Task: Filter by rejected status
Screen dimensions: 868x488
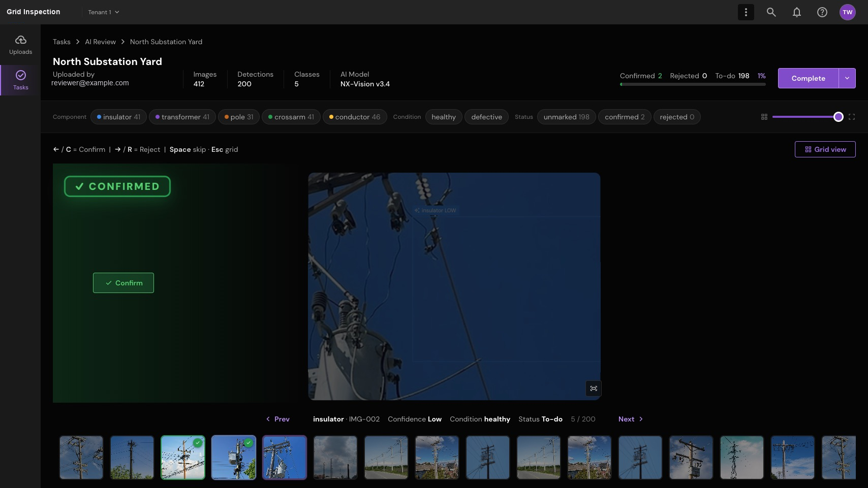Action: click(x=677, y=117)
